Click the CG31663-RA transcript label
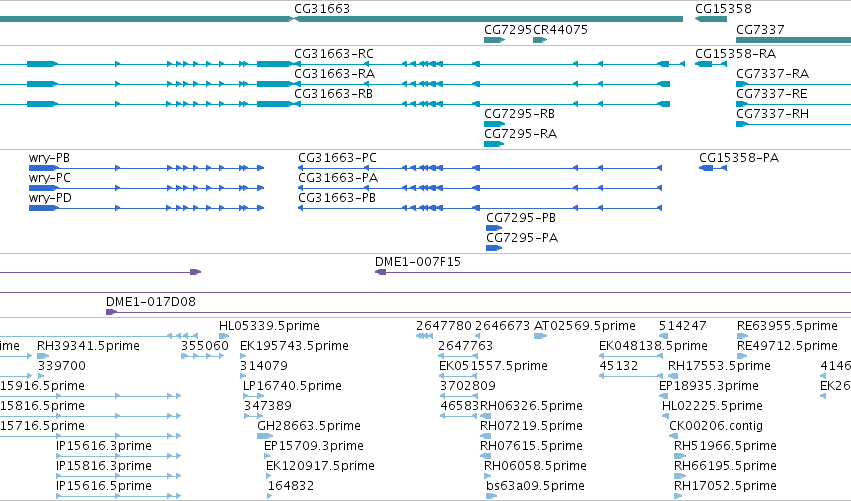Viewport: 851px width, 501px height. coord(334,74)
